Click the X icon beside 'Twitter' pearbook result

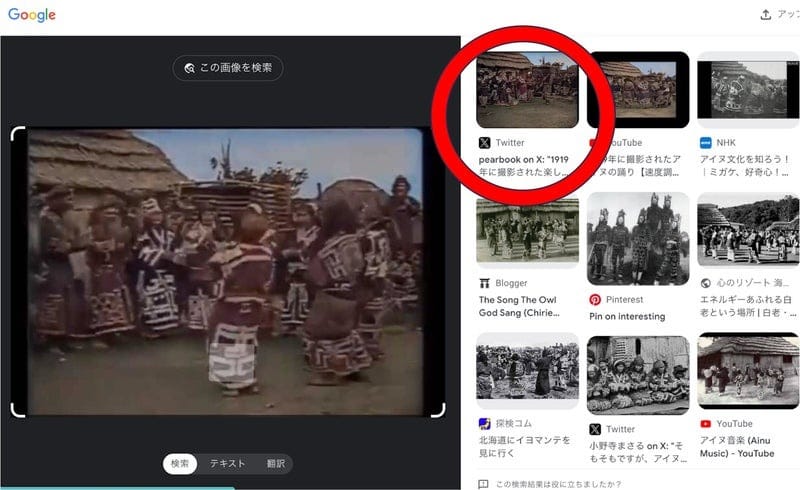[x=484, y=143]
